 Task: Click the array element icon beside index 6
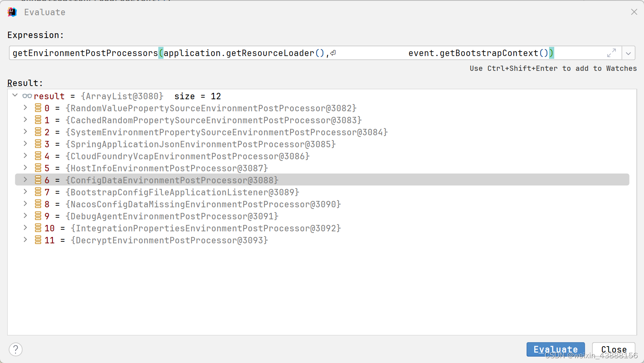click(x=37, y=180)
